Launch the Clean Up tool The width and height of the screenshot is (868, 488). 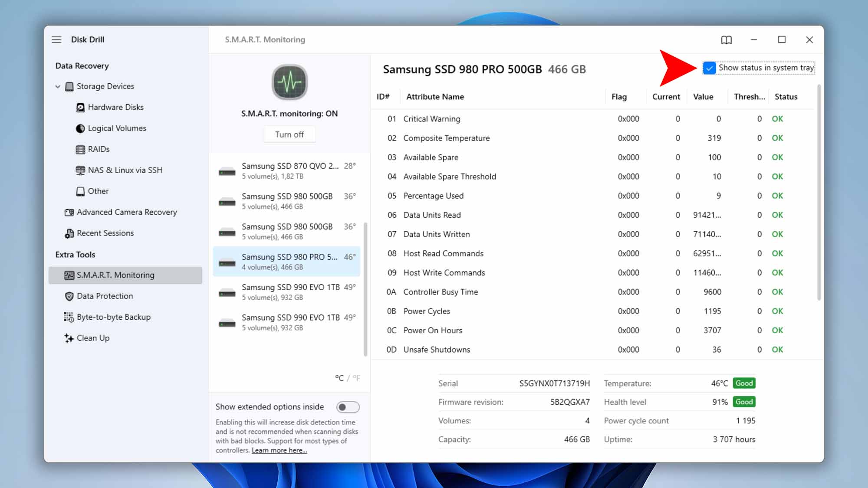[93, 338]
